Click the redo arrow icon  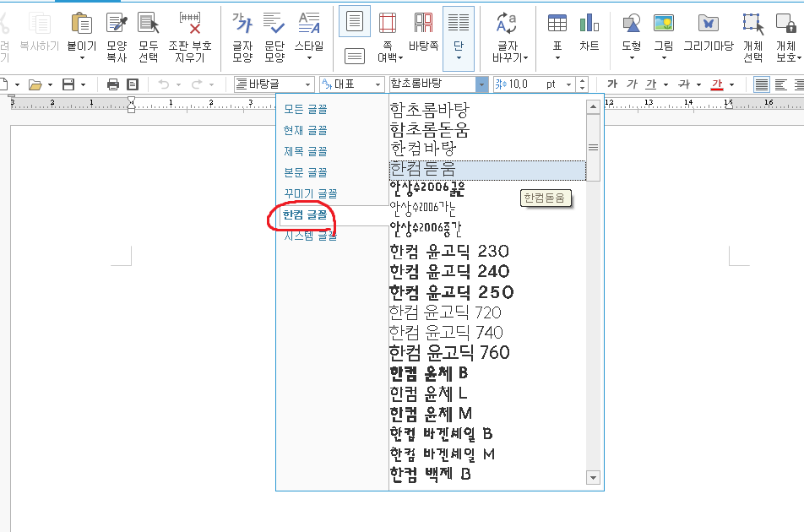click(x=197, y=84)
